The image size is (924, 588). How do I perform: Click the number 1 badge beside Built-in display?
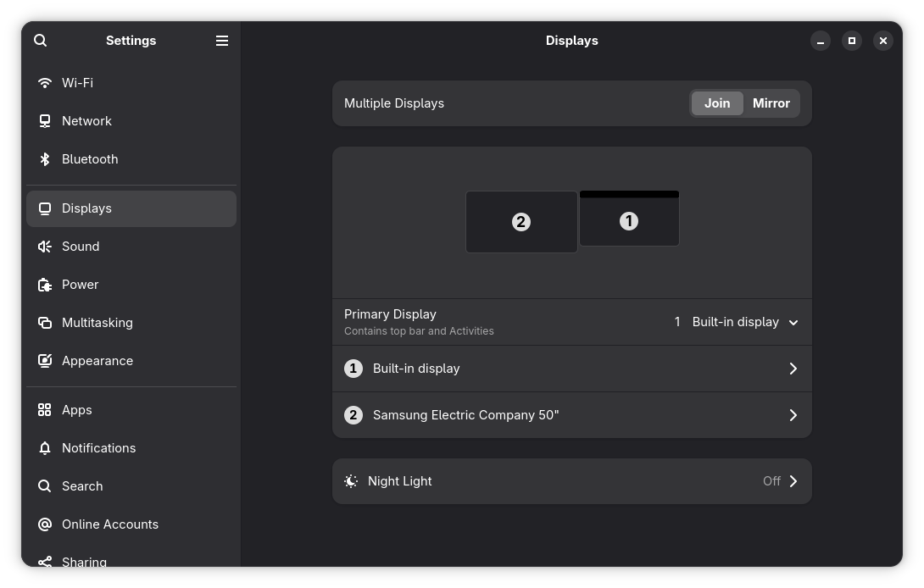[353, 369]
